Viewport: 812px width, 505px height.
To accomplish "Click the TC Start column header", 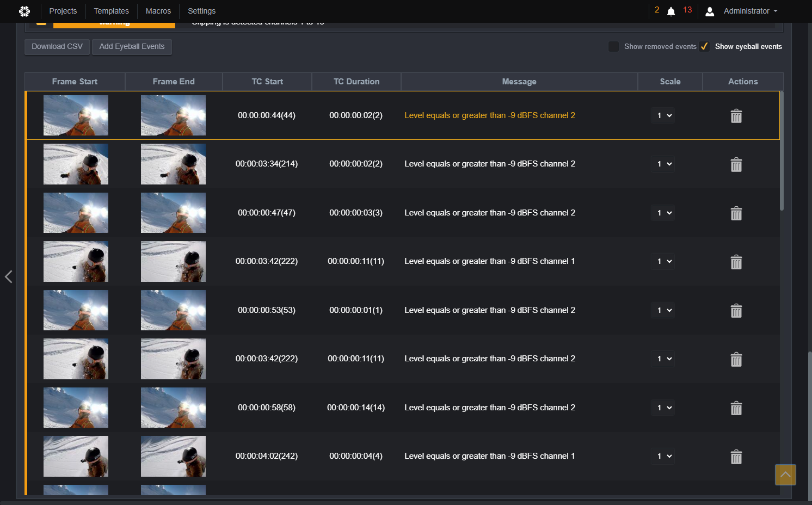I will click(267, 82).
